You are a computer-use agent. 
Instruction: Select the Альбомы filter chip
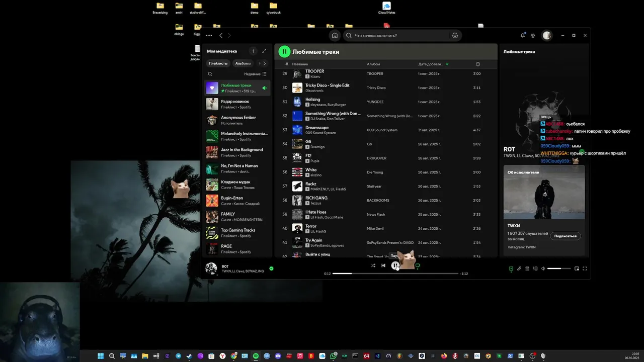pyautogui.click(x=243, y=63)
